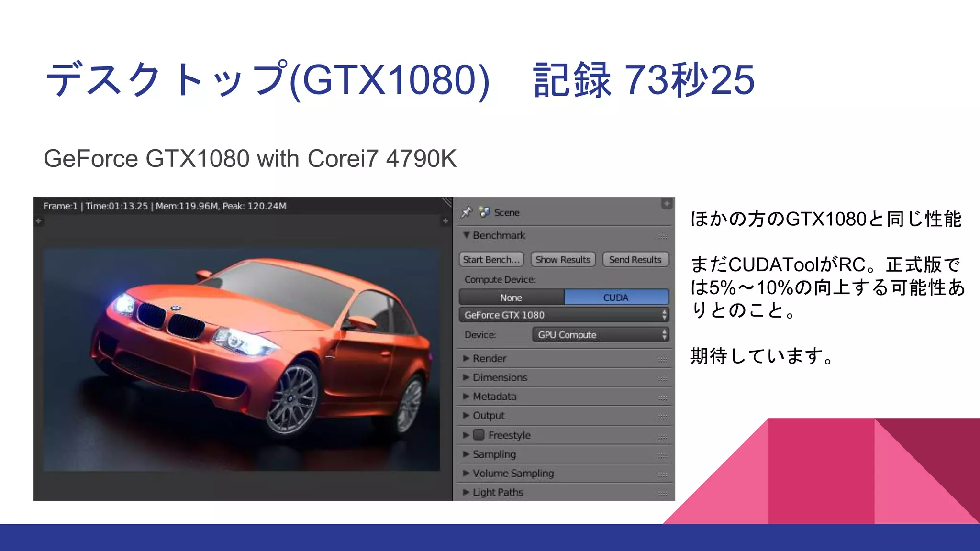Click the Render panel drag grip
980x551 pixels.
click(x=662, y=359)
